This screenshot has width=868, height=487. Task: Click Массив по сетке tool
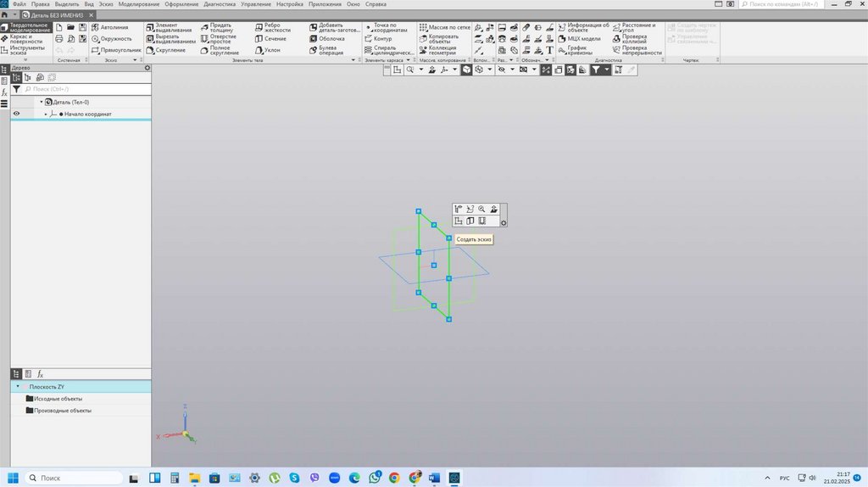coord(444,27)
